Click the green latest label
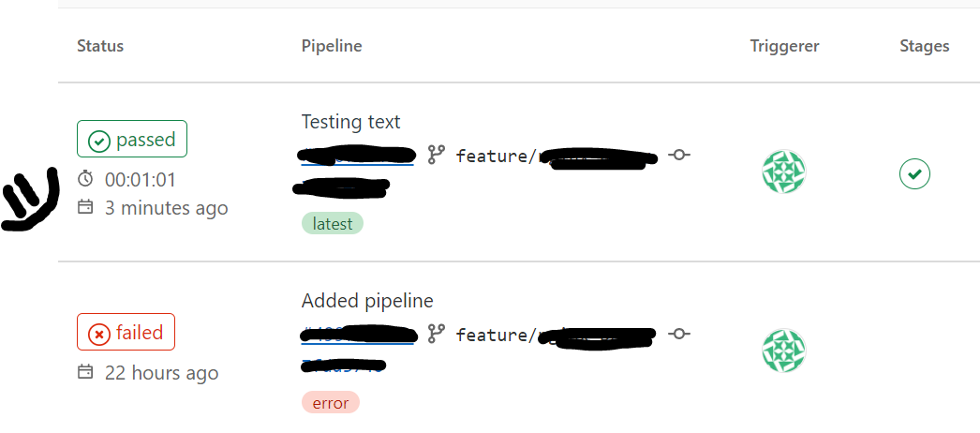 [333, 224]
